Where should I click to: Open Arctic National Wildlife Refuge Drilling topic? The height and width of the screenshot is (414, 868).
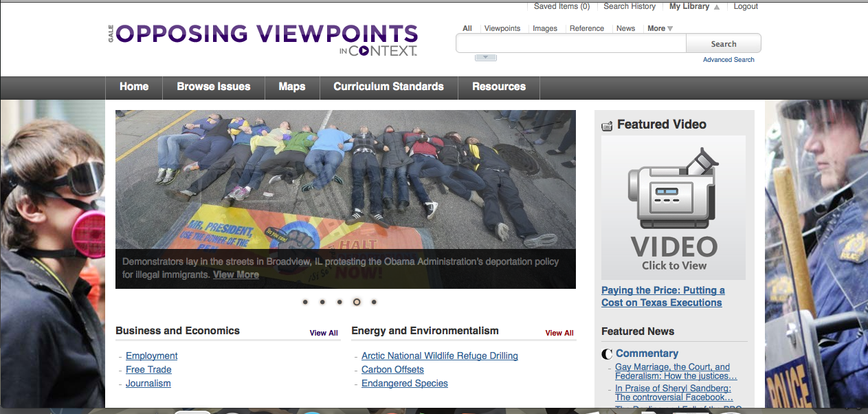point(440,356)
